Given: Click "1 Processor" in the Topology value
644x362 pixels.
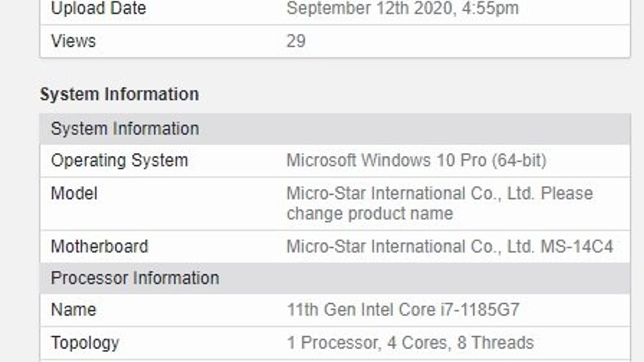Looking at the screenshot, I should point(333,343).
